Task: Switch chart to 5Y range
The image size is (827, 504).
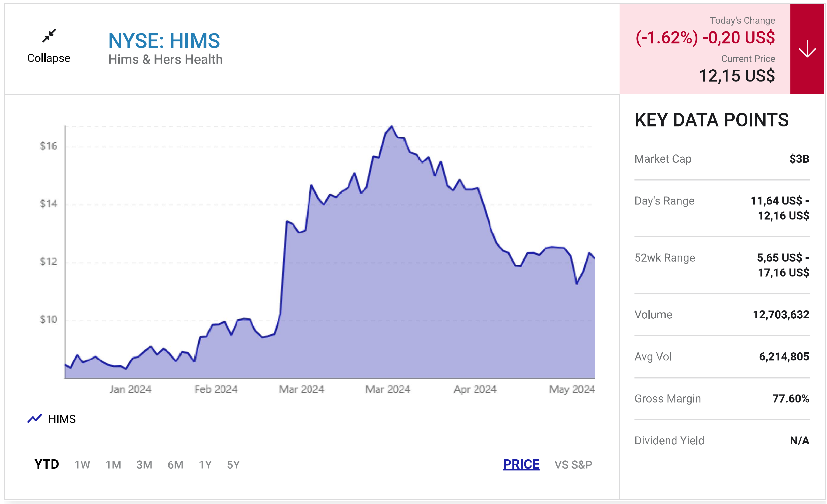Action: [233, 465]
